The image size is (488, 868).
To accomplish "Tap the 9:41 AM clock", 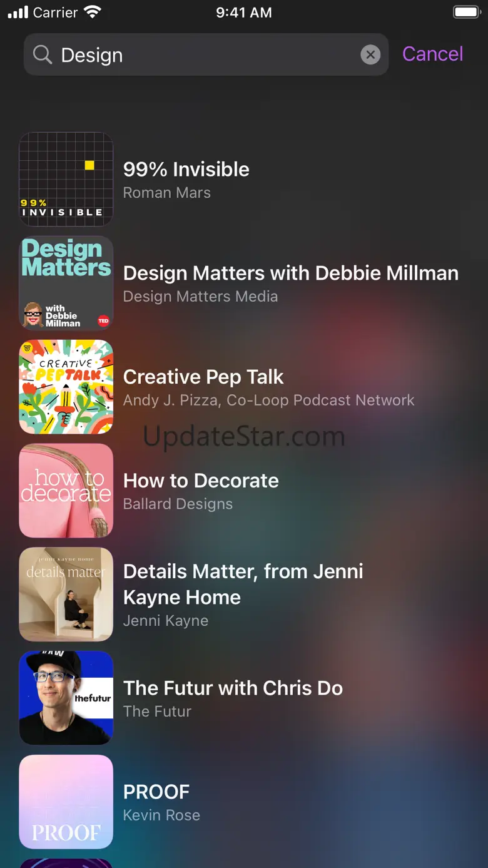I will (244, 13).
